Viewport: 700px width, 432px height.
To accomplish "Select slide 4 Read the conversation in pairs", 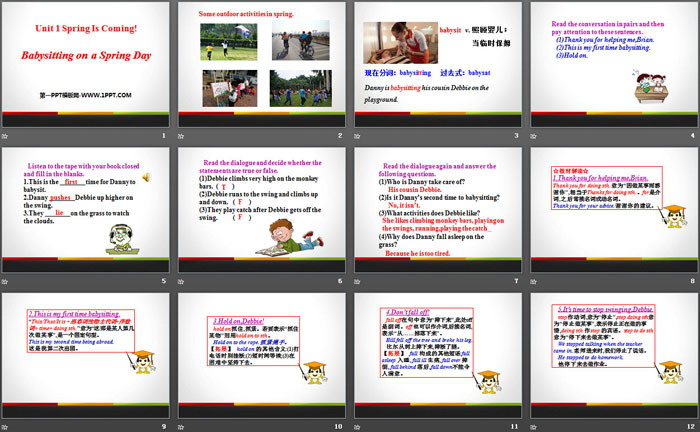I will point(614,65).
